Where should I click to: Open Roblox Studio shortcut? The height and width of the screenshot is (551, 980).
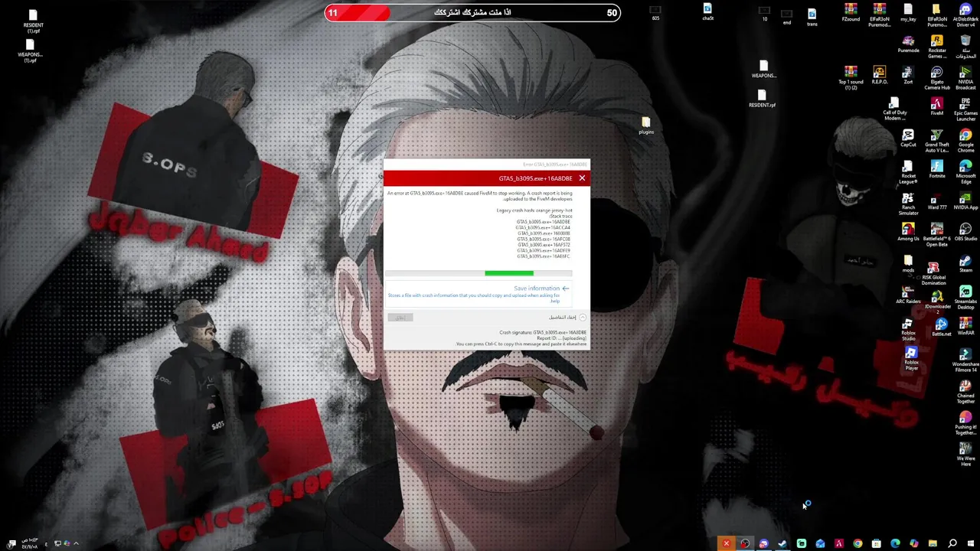908,329
